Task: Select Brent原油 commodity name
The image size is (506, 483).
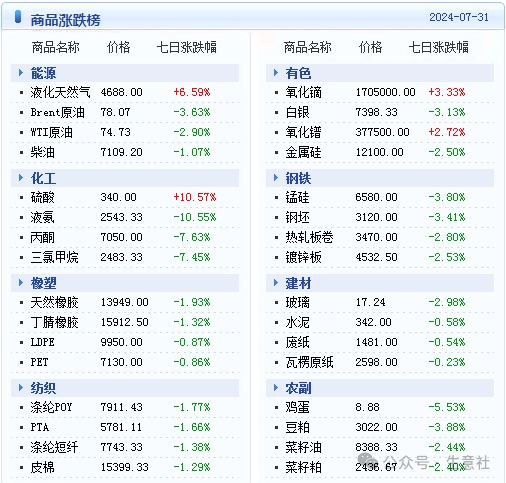Action: coord(57,112)
